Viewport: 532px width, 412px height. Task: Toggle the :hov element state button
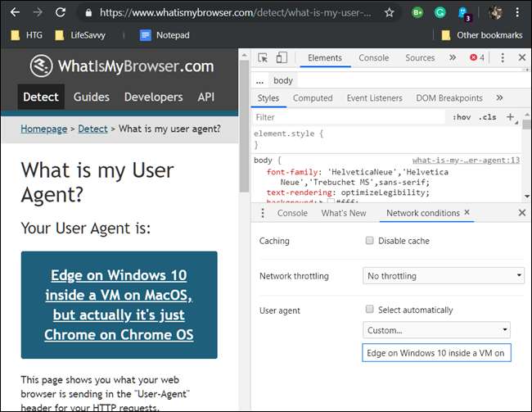(x=461, y=117)
